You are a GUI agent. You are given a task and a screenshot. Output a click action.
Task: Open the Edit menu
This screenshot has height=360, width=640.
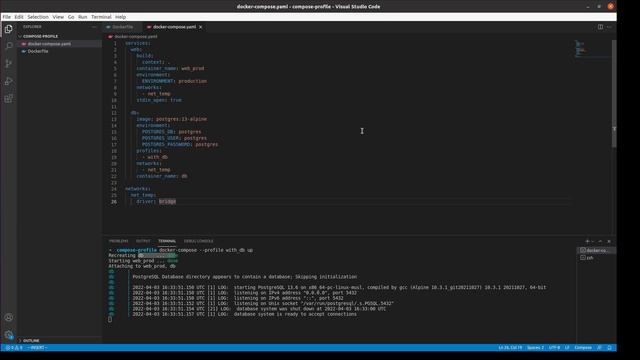tap(19, 17)
